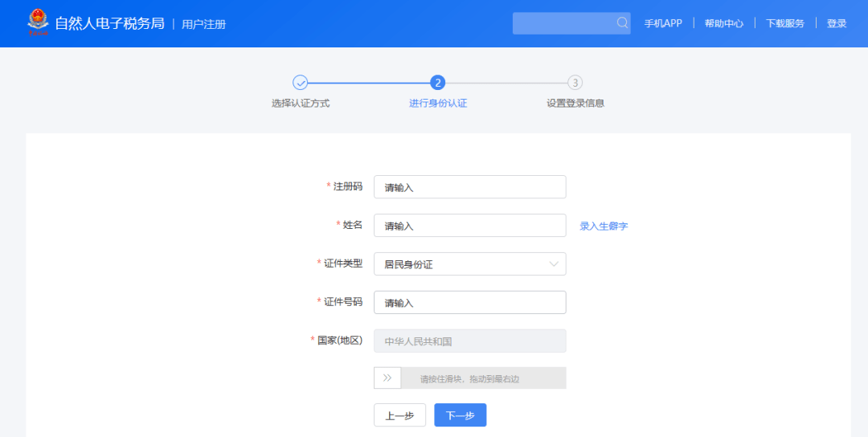868x437 pixels.
Task: Focus the 姓名 input field
Action: [x=470, y=225]
